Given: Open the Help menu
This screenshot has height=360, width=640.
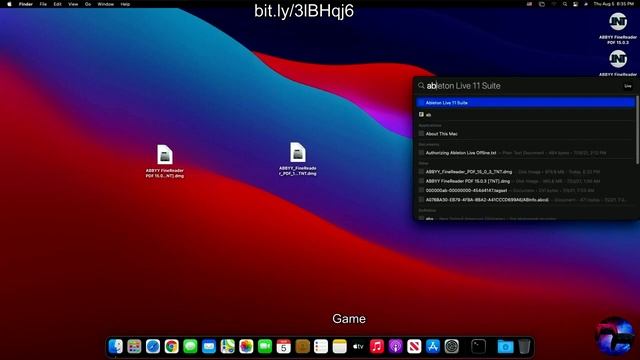Looking at the screenshot, I should tap(125, 4).
